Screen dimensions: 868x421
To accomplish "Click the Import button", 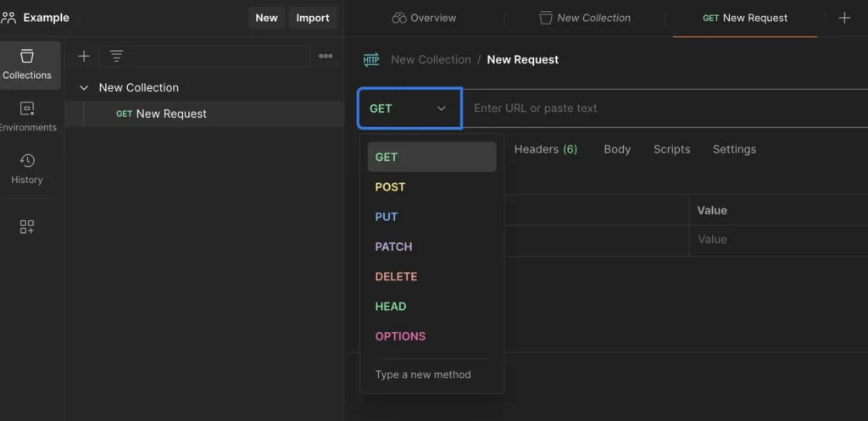I will pos(313,18).
